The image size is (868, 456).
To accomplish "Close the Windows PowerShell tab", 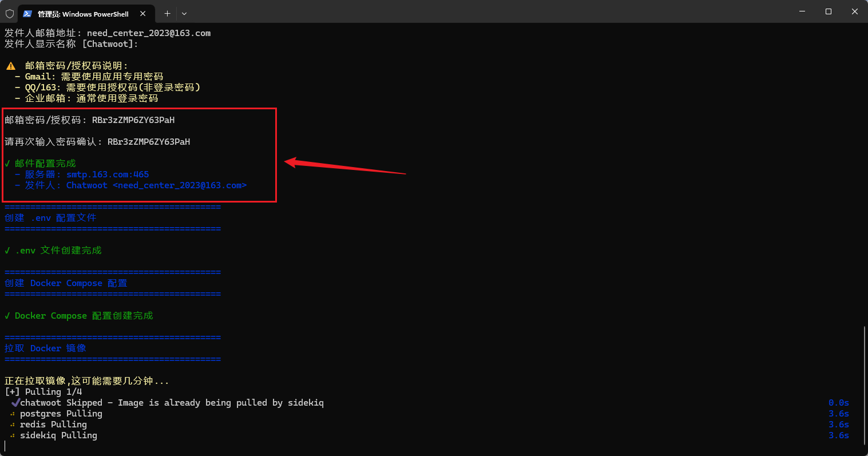I will pos(143,14).
